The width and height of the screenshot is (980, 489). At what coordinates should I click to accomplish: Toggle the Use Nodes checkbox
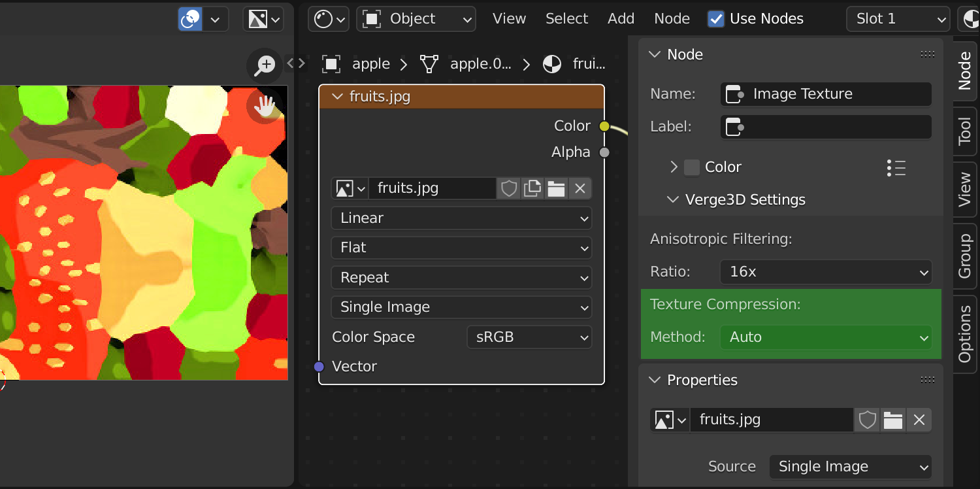(x=716, y=19)
